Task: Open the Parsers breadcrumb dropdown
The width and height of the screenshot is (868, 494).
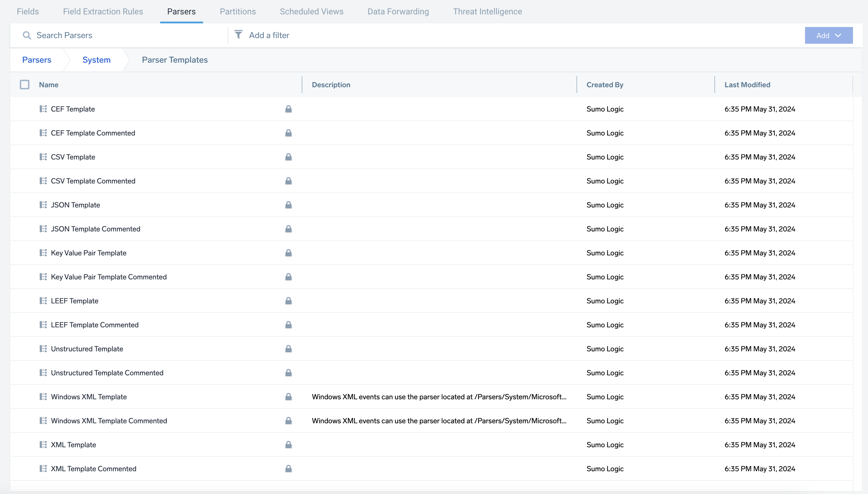Action: click(37, 60)
